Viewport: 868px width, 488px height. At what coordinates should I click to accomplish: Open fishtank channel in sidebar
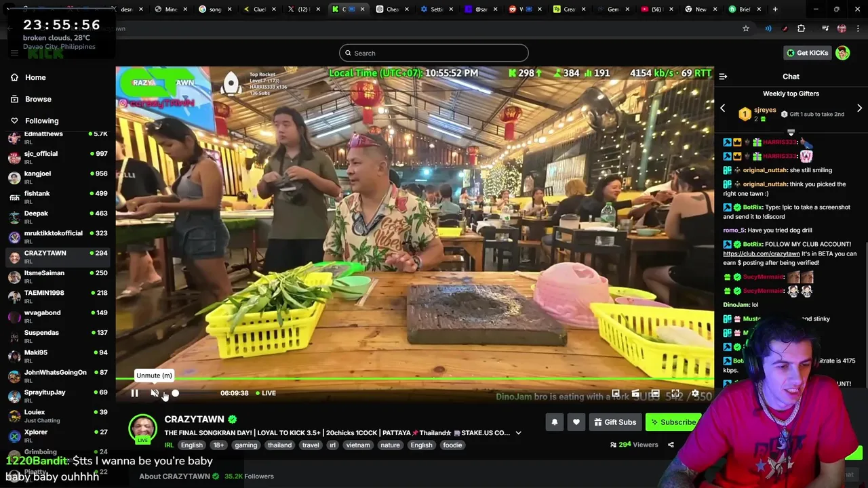pos(58,197)
